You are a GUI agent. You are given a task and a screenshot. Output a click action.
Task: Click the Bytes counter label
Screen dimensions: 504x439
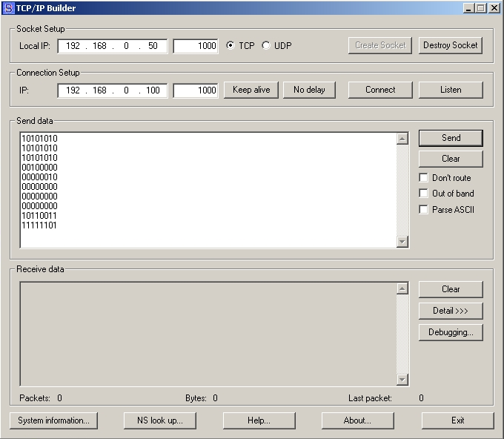pyautogui.click(x=196, y=398)
